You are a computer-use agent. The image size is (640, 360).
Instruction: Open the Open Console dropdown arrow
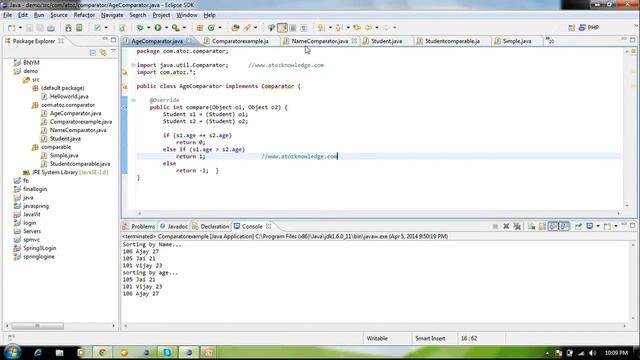coord(616,226)
